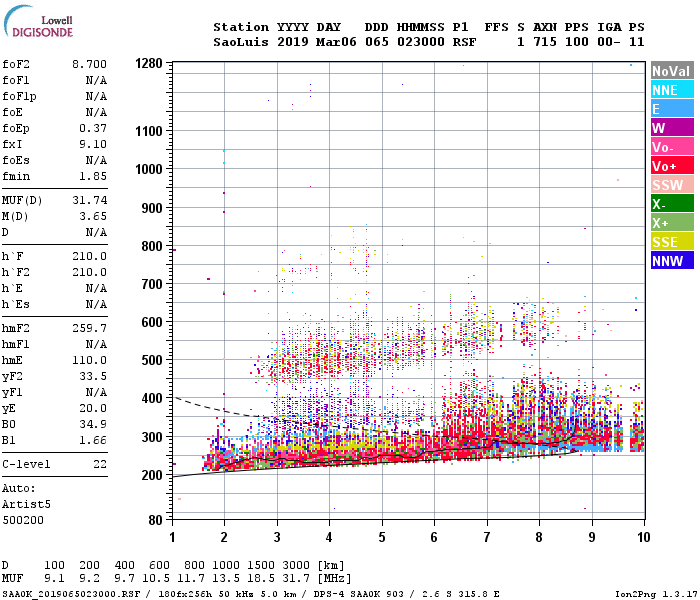This screenshot has height=600, width=700.
Task: Click the 18.5 MUF table value
Action: [261, 579]
